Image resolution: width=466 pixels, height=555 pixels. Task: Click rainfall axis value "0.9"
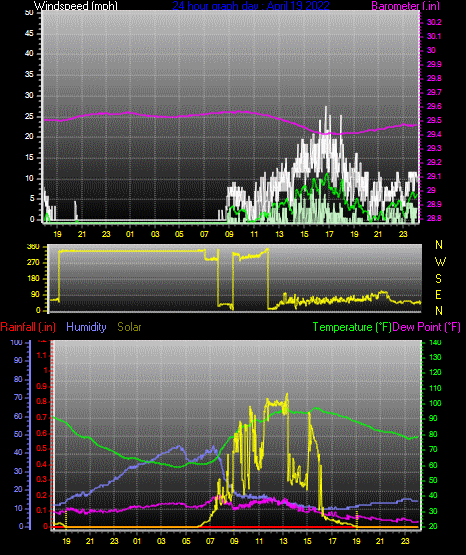coord(42,386)
